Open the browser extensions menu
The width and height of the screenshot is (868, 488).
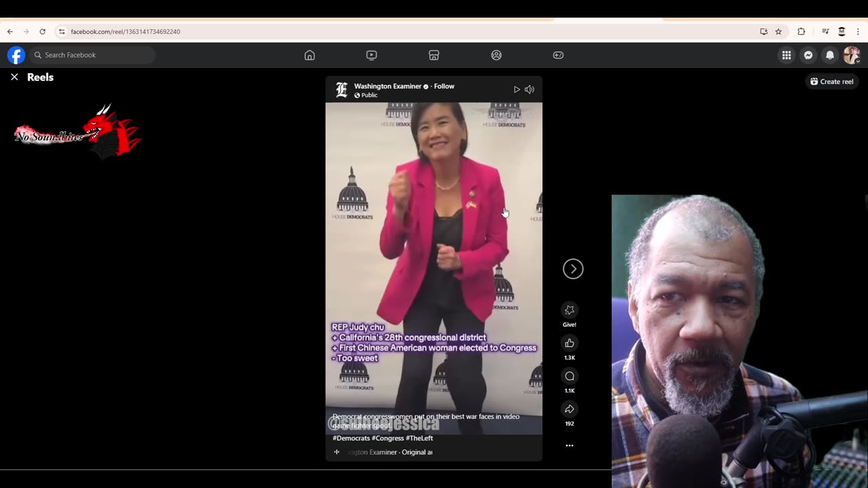(x=801, y=32)
